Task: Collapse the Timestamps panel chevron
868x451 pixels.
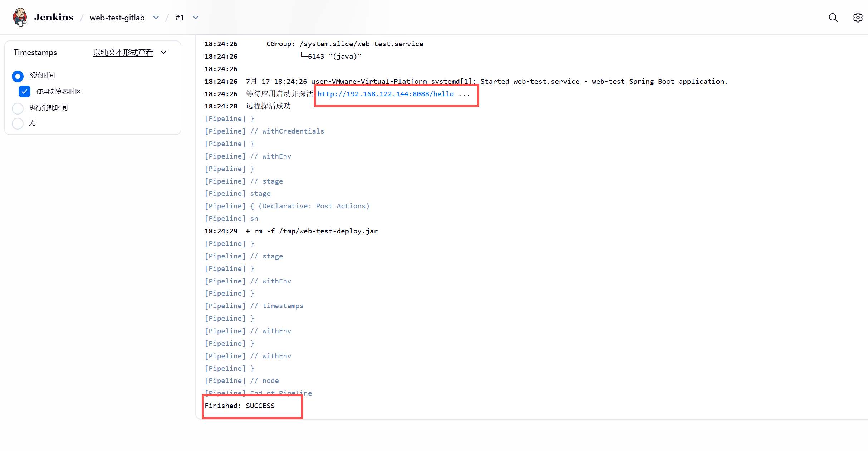Action: click(163, 52)
